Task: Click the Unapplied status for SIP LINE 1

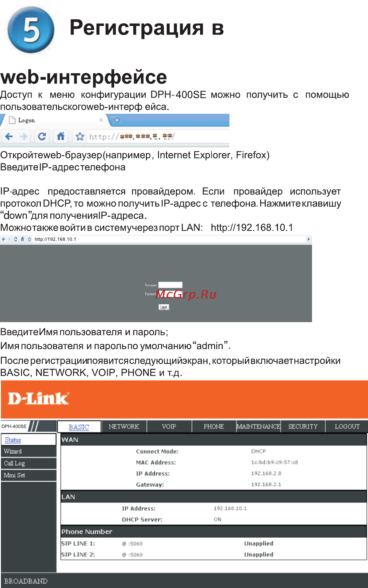Action: (x=259, y=543)
